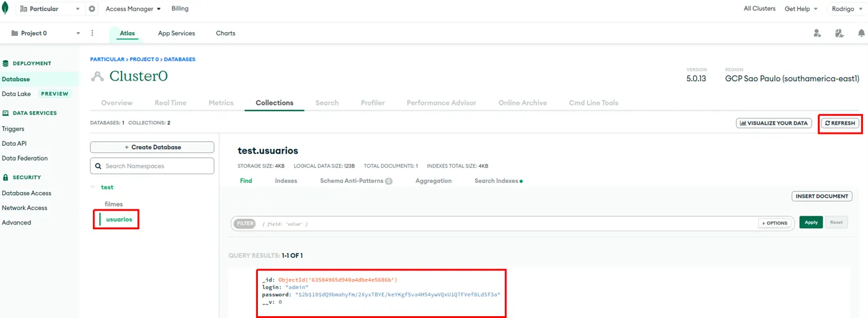Click the PROJECT 0 breadcrumb link

144,60
